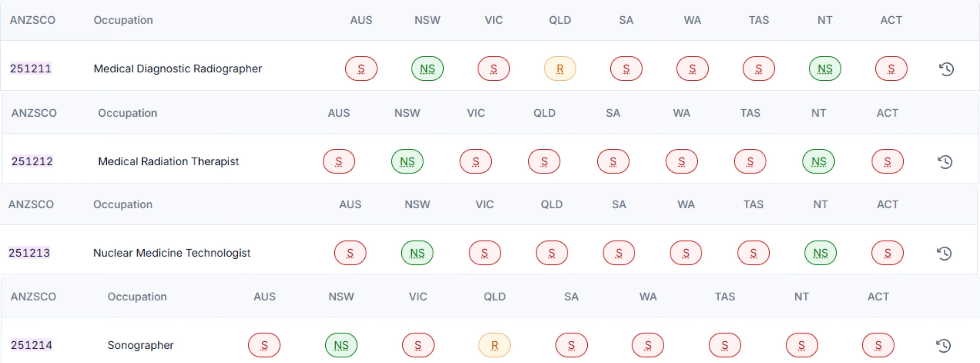Open ANZSCO code 251213

coord(29,253)
